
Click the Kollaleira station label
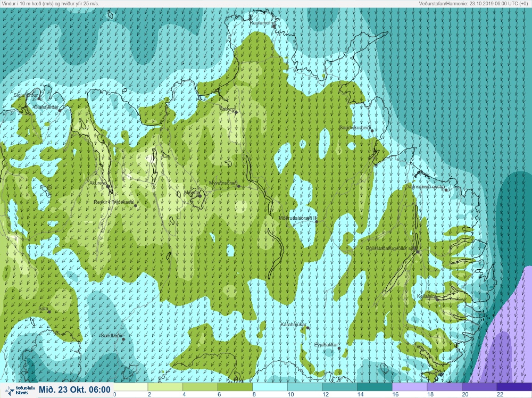click(x=427, y=296)
